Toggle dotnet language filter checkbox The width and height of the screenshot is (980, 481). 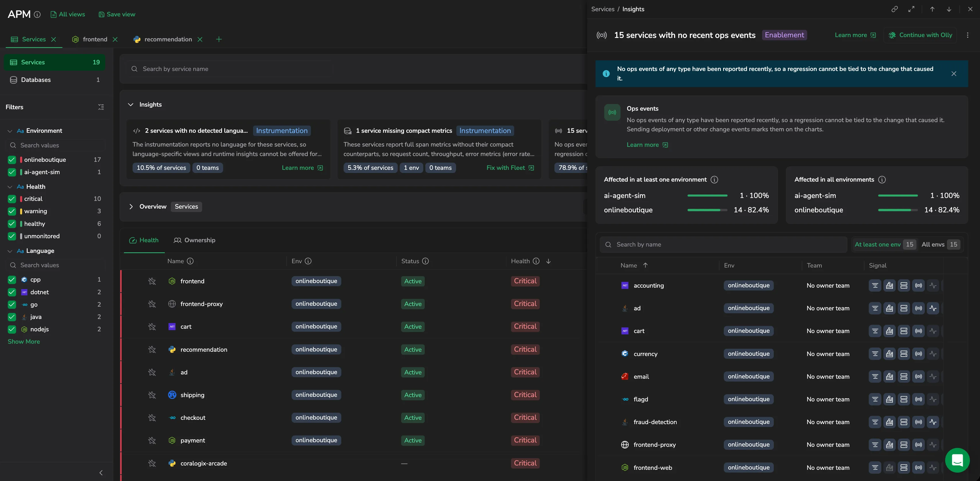click(x=12, y=292)
